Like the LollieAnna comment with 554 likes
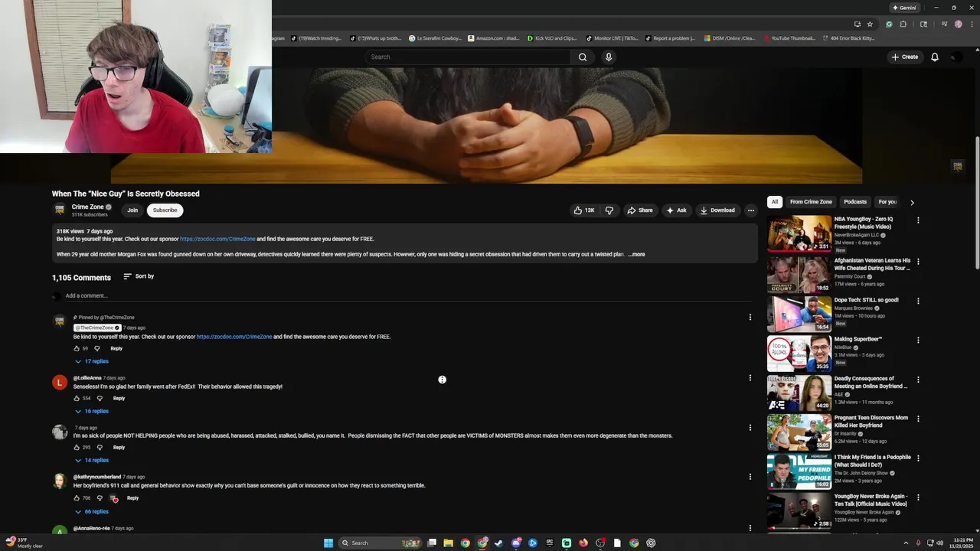 coord(77,398)
